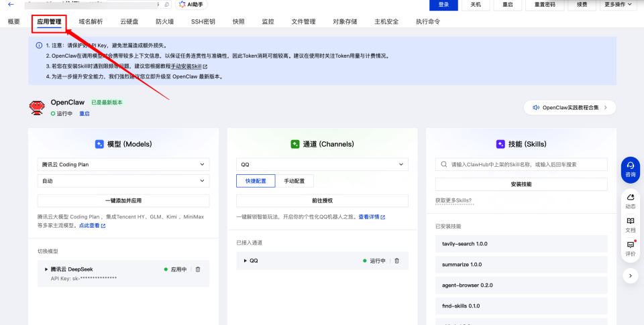Click the 登录 login button

click(443, 5)
